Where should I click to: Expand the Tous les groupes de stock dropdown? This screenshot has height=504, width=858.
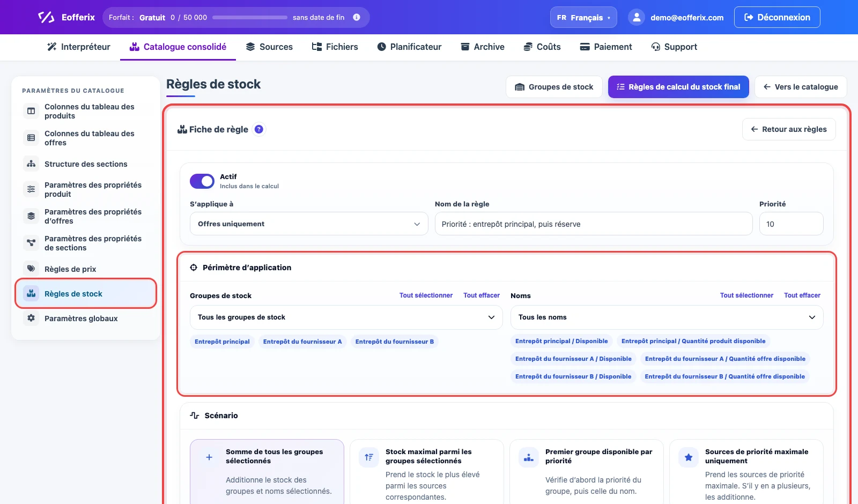tap(346, 317)
